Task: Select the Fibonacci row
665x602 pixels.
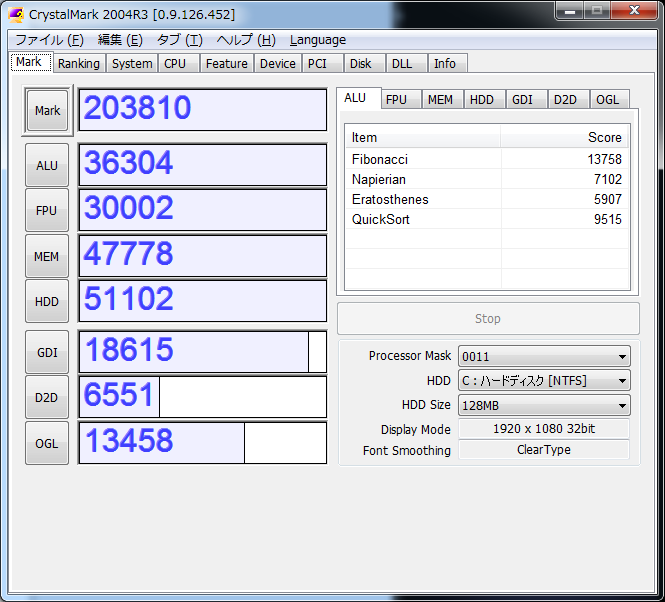Action: [487, 159]
